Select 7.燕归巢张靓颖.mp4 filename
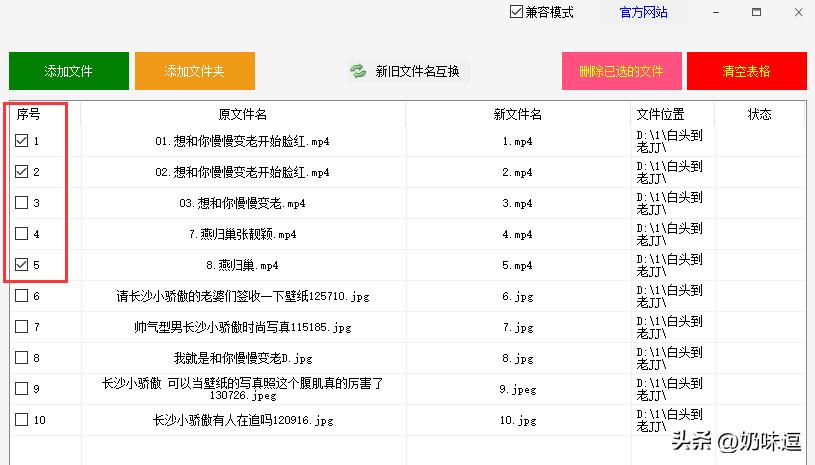815x465 pixels. [242, 234]
